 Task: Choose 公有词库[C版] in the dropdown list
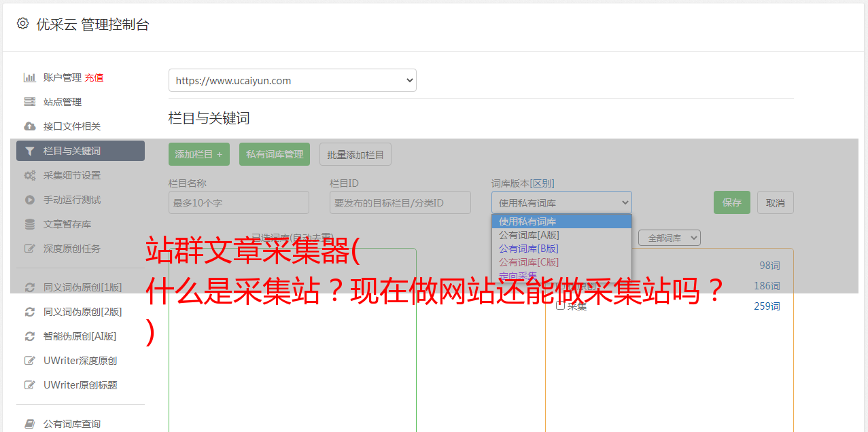[x=561, y=262]
